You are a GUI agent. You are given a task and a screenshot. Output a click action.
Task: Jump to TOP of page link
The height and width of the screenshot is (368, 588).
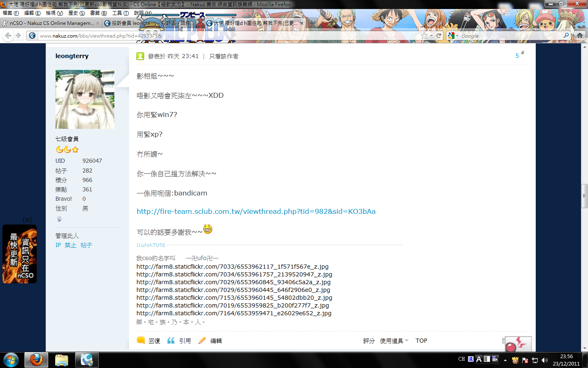421,341
